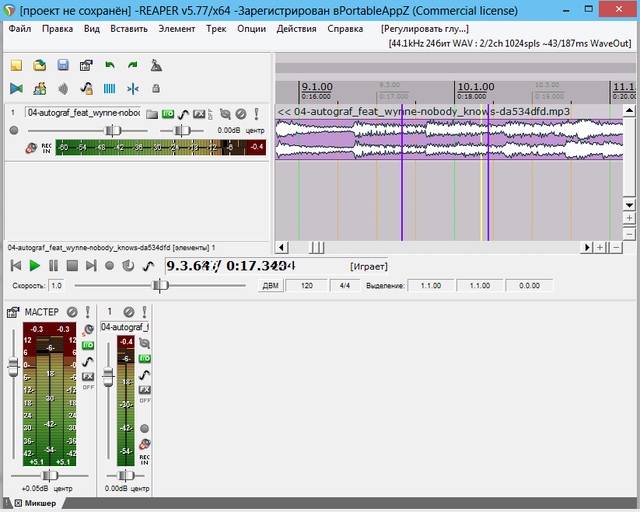The image size is (640, 512).
Task: Arm track 1 record button in track panel
Action: point(14,130)
